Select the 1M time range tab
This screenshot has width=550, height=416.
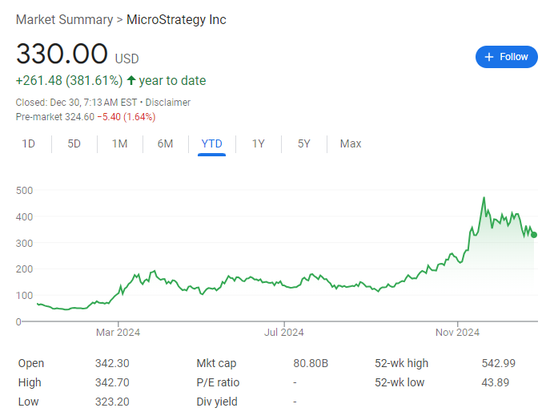(120, 144)
